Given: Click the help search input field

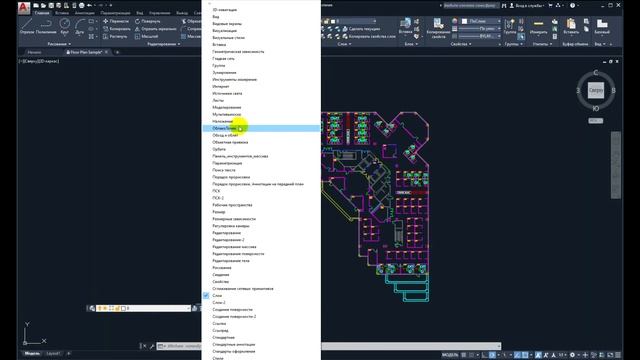Looking at the screenshot, I should (x=471, y=6).
